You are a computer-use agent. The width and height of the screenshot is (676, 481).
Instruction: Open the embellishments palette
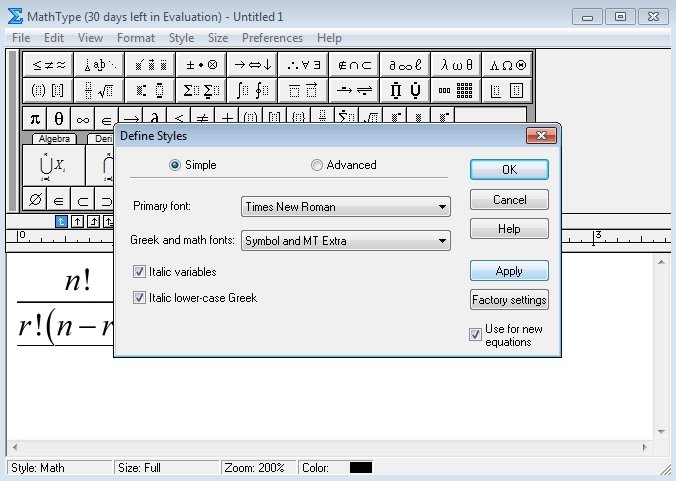150,65
